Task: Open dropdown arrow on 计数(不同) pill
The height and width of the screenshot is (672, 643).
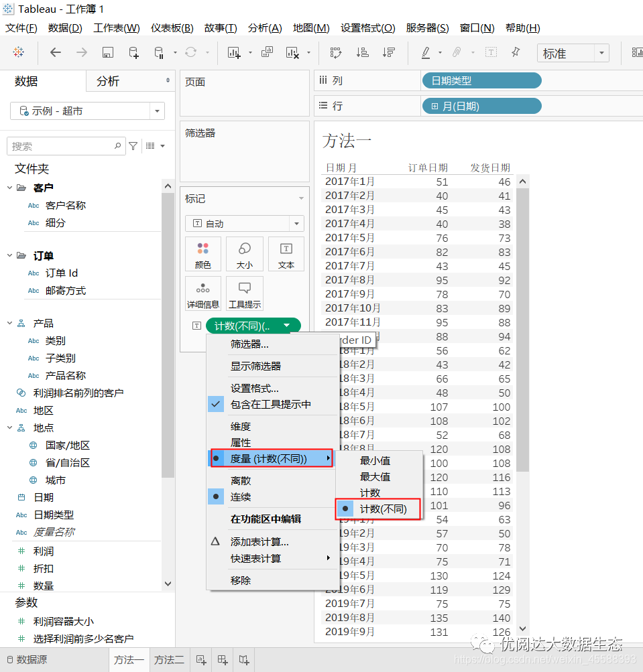Action: [286, 326]
